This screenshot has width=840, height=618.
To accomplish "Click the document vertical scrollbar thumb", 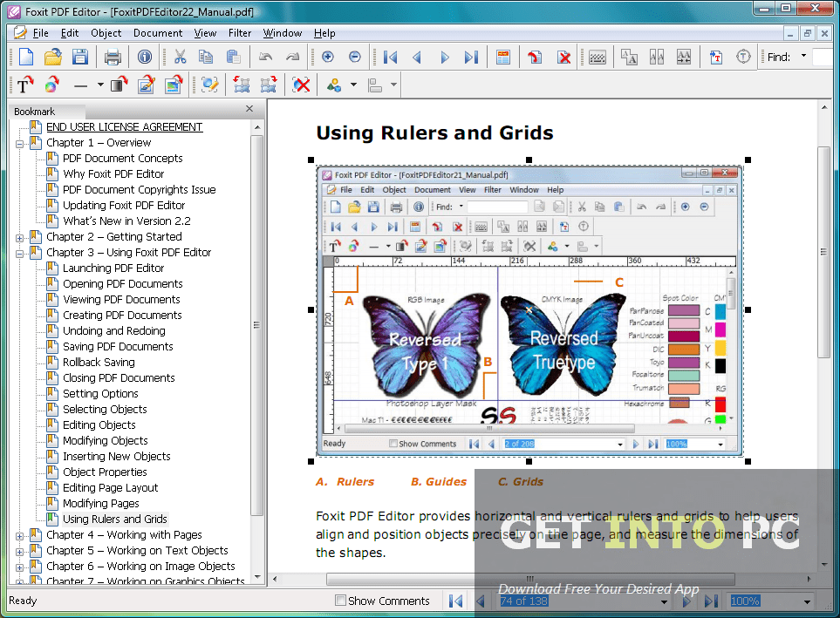I will pos(824,252).
